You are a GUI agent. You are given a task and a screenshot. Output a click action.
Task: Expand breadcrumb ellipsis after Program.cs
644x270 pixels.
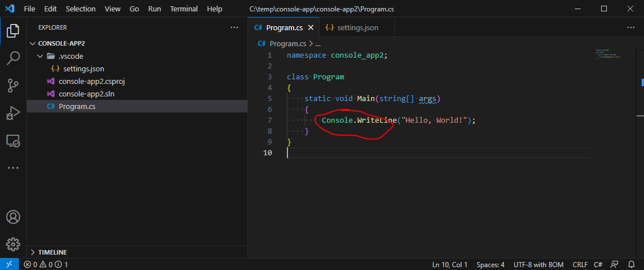click(x=318, y=43)
